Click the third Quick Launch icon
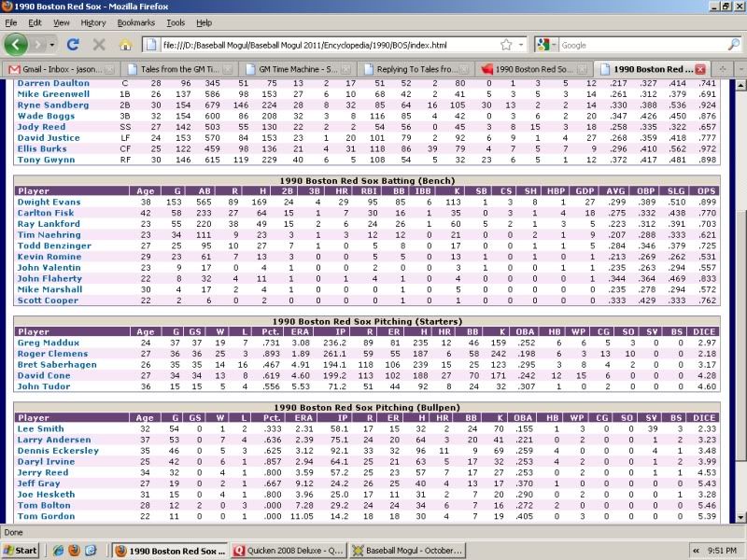 [91, 551]
